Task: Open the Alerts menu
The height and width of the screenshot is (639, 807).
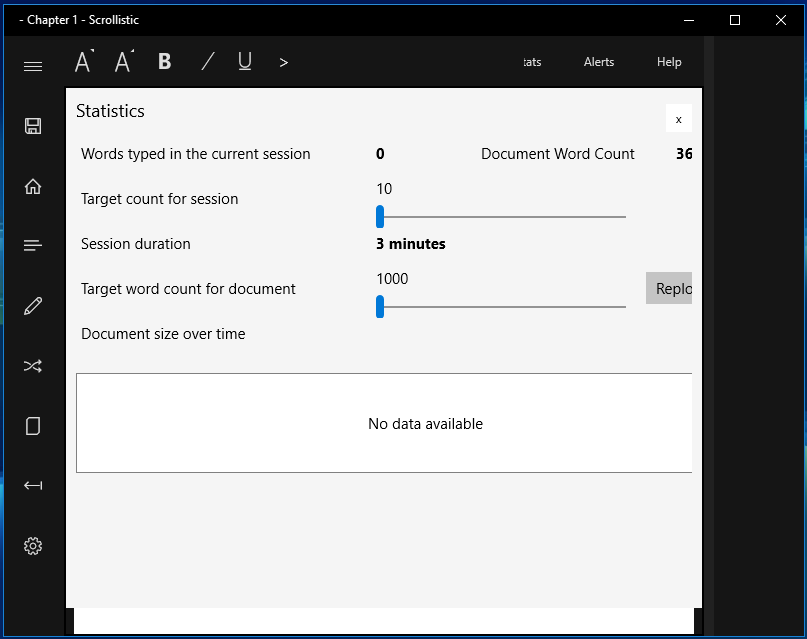Action: 599,62
